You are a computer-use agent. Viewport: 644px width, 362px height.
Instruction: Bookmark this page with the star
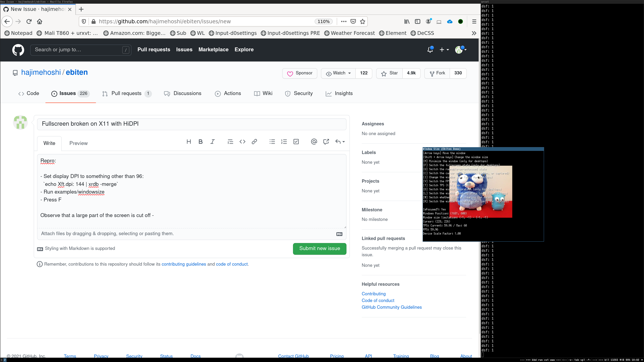(362, 21)
